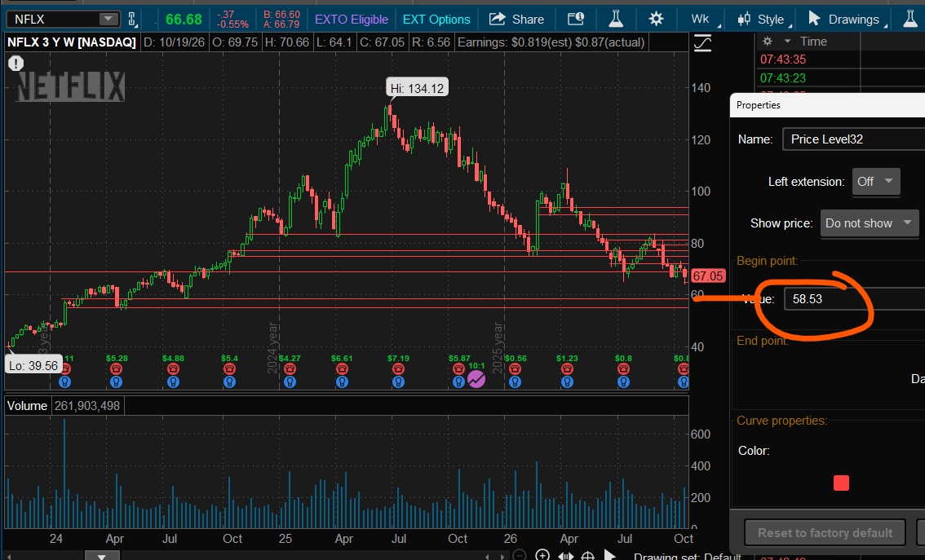Click the Hi: 134.12 price bubble
The width and height of the screenshot is (925, 560).
click(x=417, y=88)
